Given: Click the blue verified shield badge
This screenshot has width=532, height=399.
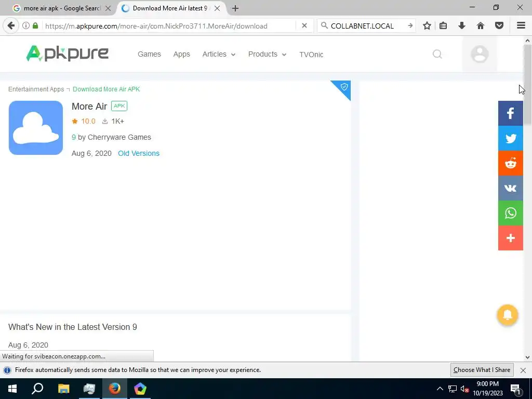Looking at the screenshot, I should pyautogui.click(x=344, y=87).
